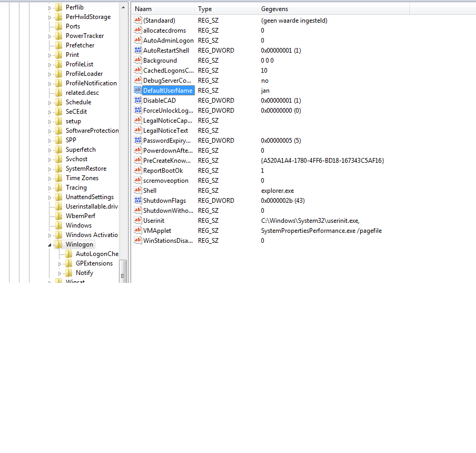Viewport: 476px width, 453px height.
Task: Select the Userinstallable.driv key
Action: tap(92, 206)
